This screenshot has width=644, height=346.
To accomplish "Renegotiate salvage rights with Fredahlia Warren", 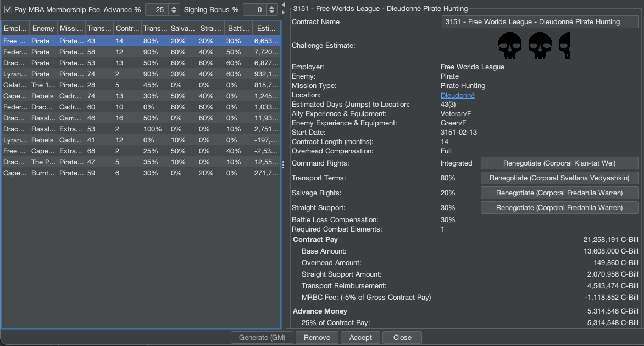I will pyautogui.click(x=559, y=193).
